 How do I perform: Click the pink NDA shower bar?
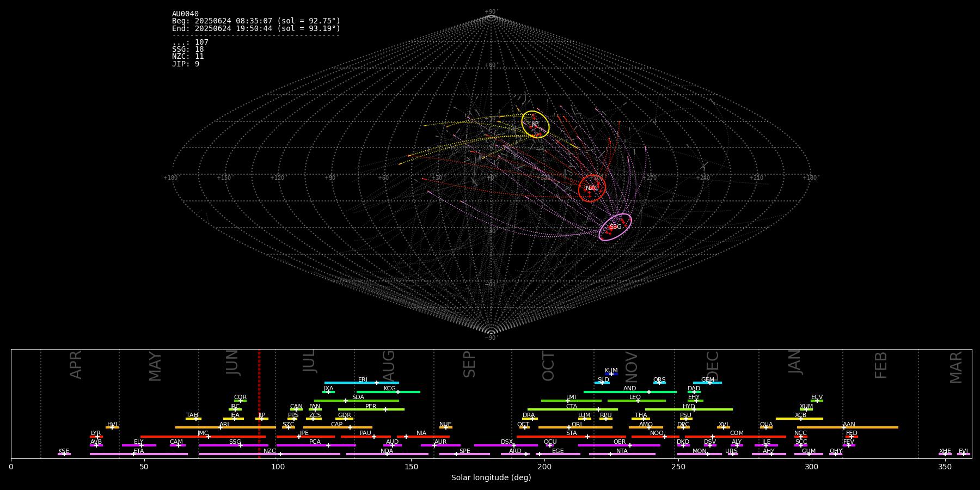coord(387,454)
